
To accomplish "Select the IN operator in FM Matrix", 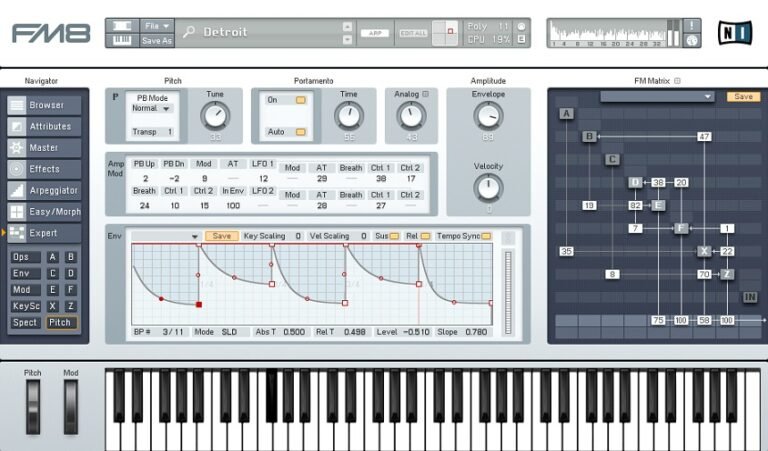I will pos(750,297).
